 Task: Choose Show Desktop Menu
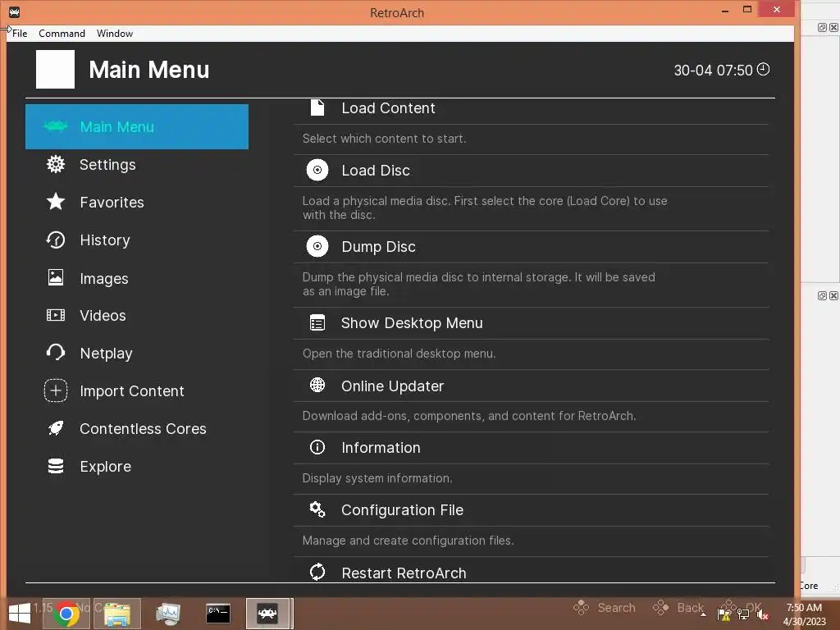(531, 323)
